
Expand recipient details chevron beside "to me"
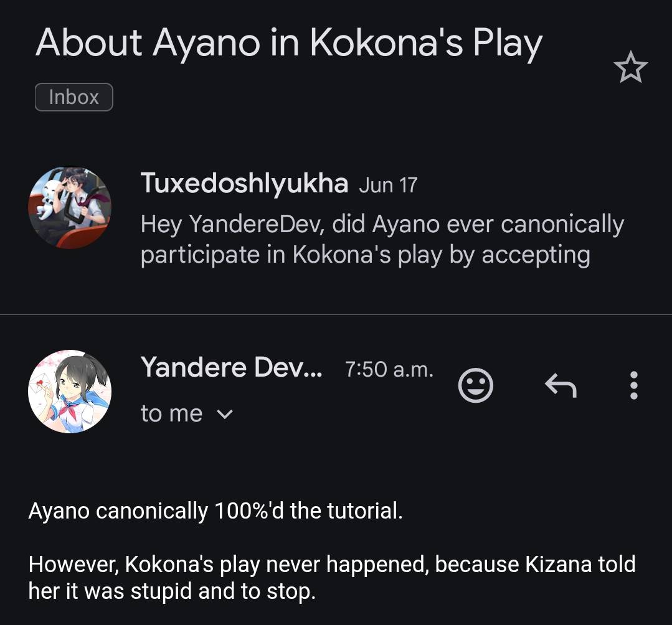coord(225,414)
